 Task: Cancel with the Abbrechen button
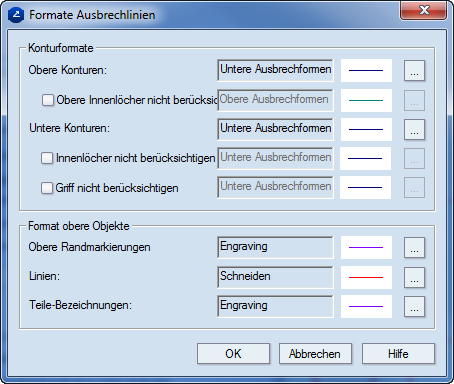tap(315, 354)
